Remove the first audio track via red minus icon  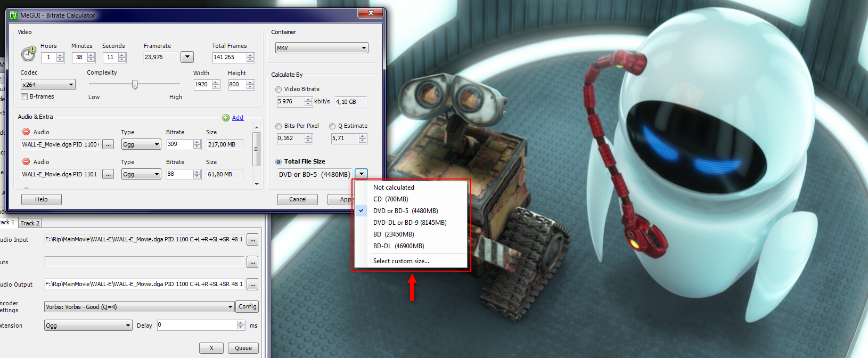(26, 132)
